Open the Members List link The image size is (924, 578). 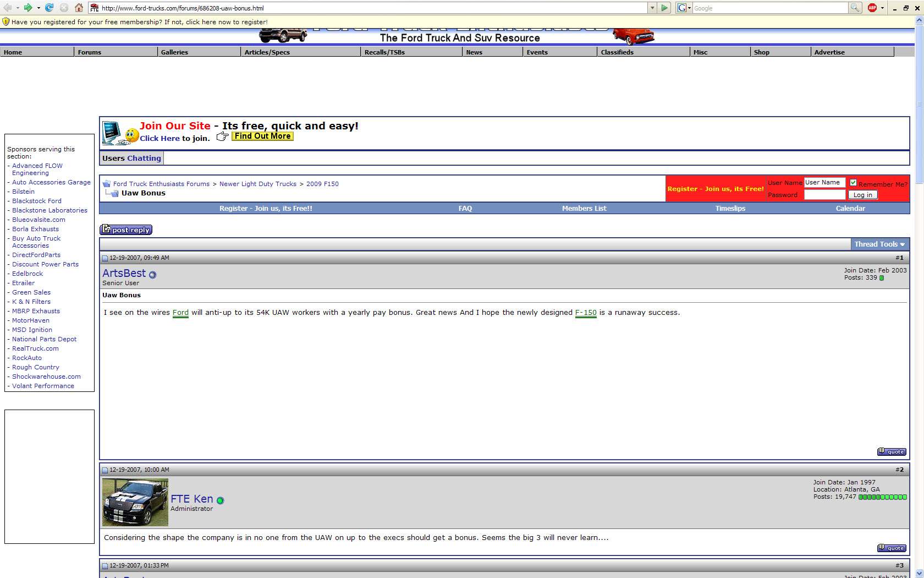point(584,209)
